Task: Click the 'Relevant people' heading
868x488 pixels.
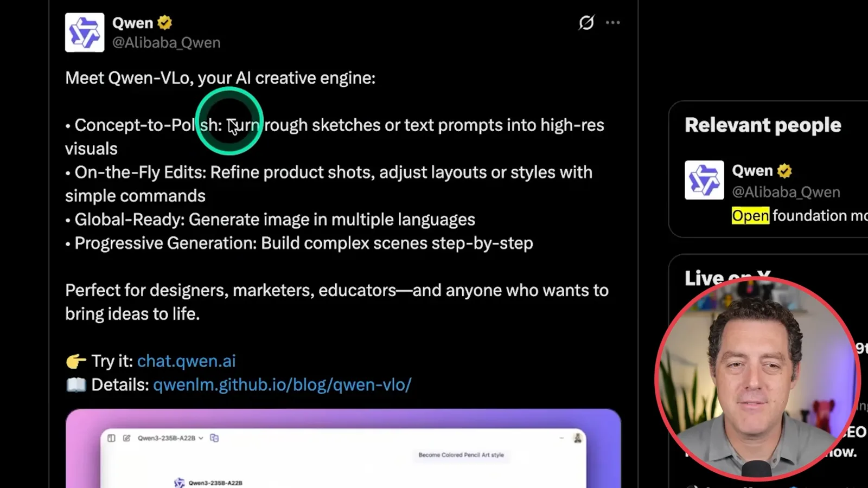Action: (763, 125)
